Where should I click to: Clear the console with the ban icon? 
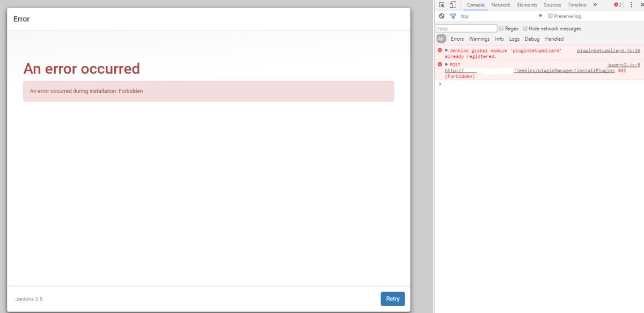click(442, 16)
